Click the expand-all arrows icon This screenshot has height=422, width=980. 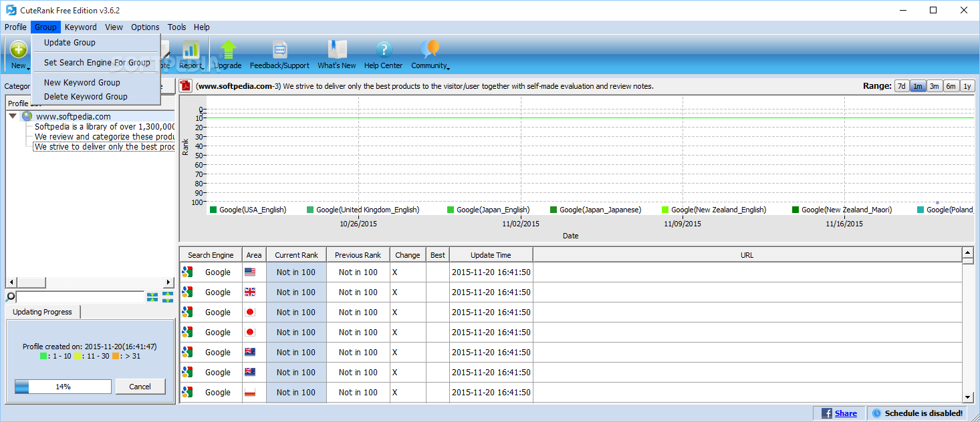point(168,296)
